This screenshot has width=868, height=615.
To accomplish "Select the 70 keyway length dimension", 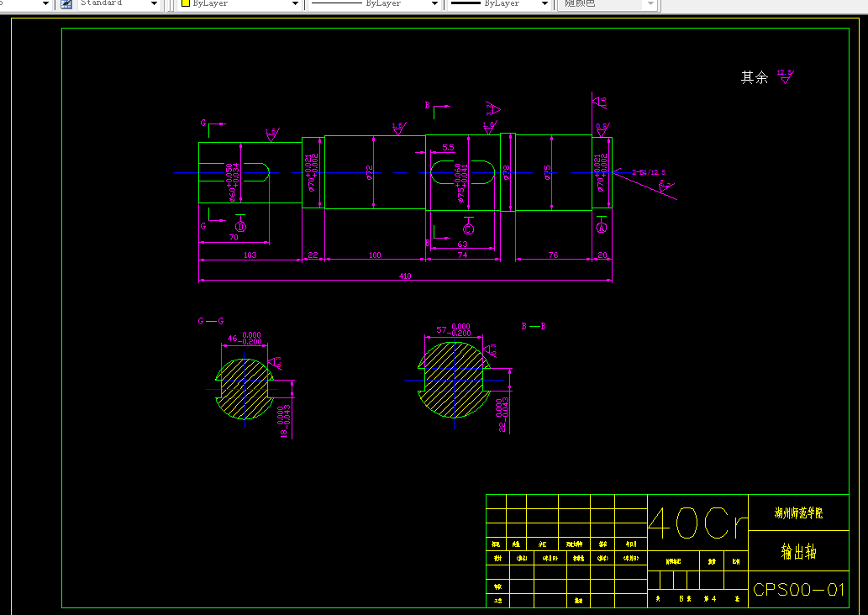I will coord(234,237).
